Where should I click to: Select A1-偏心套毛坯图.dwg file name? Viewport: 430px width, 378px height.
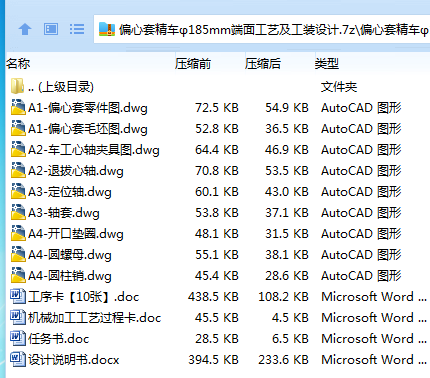point(88,129)
